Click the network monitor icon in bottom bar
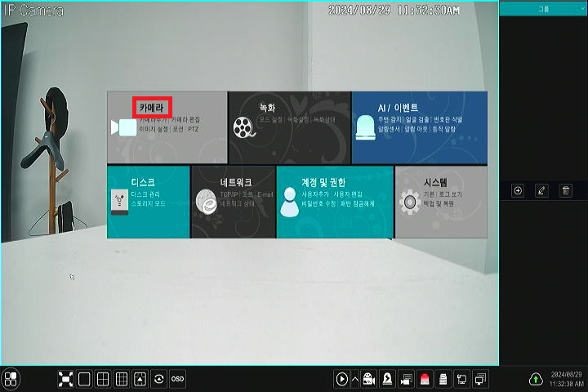The width and height of the screenshot is (588, 392). click(462, 379)
